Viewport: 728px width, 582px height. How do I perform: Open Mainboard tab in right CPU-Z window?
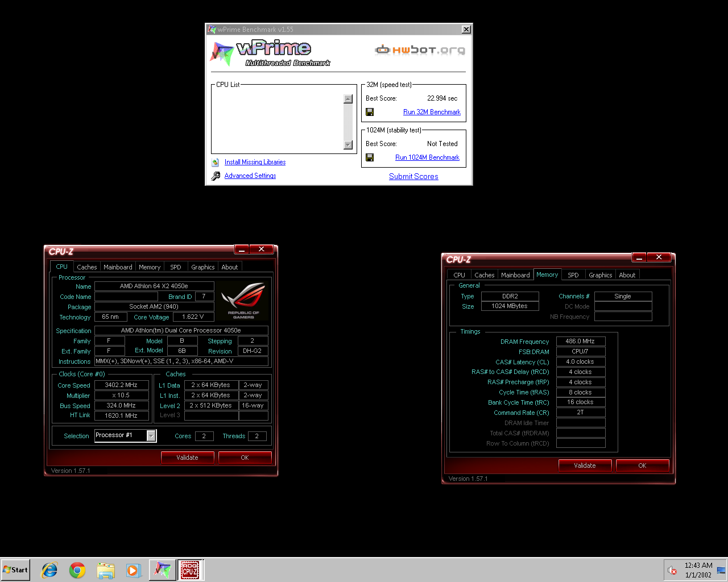tap(515, 275)
